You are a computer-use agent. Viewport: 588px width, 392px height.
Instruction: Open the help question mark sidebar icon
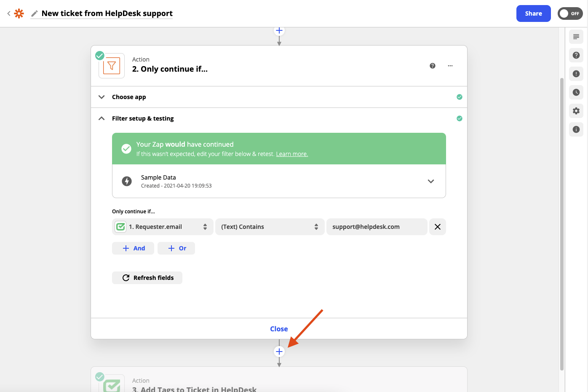click(x=576, y=55)
